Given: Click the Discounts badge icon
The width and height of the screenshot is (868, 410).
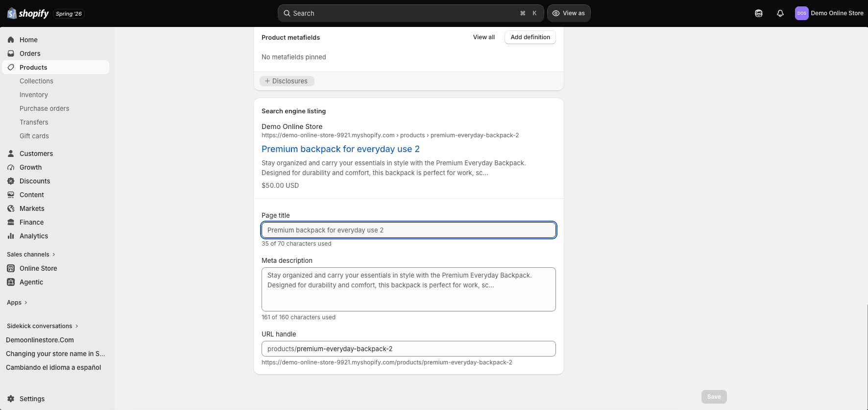Looking at the screenshot, I should point(11,181).
